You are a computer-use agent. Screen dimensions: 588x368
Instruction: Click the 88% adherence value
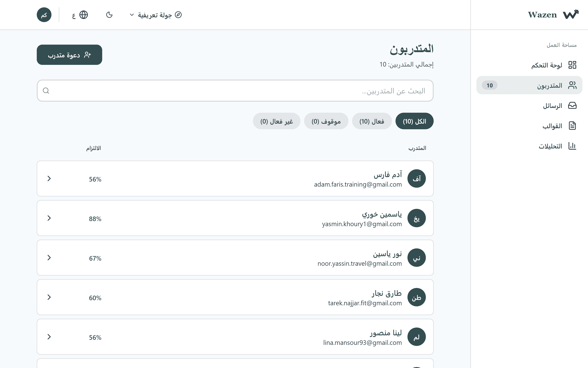[95, 219]
